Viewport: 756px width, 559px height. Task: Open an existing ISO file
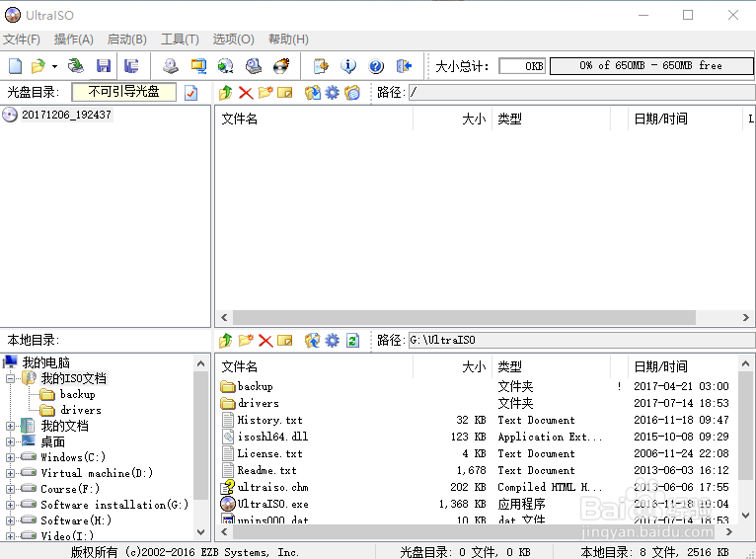click(38, 66)
